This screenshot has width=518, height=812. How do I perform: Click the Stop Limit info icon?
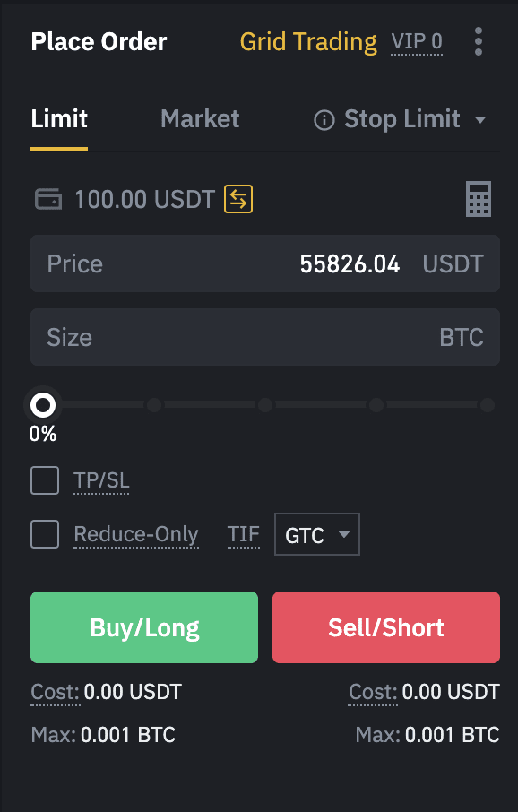(x=324, y=120)
